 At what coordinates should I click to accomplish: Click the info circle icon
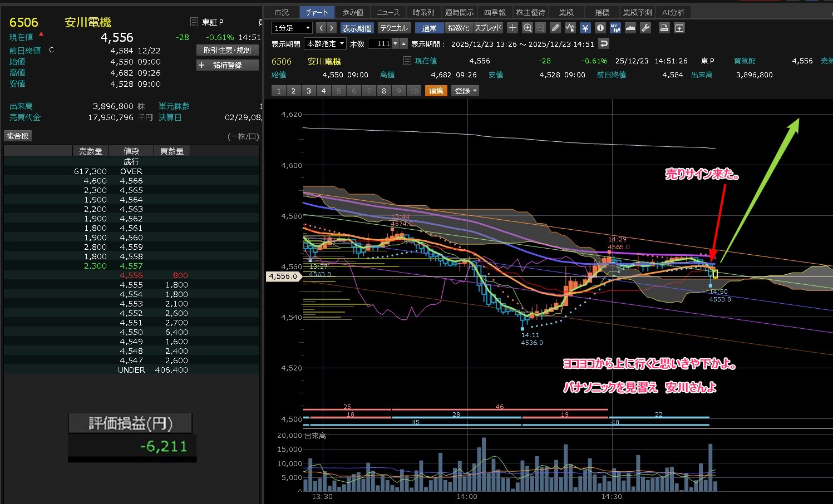(x=600, y=28)
